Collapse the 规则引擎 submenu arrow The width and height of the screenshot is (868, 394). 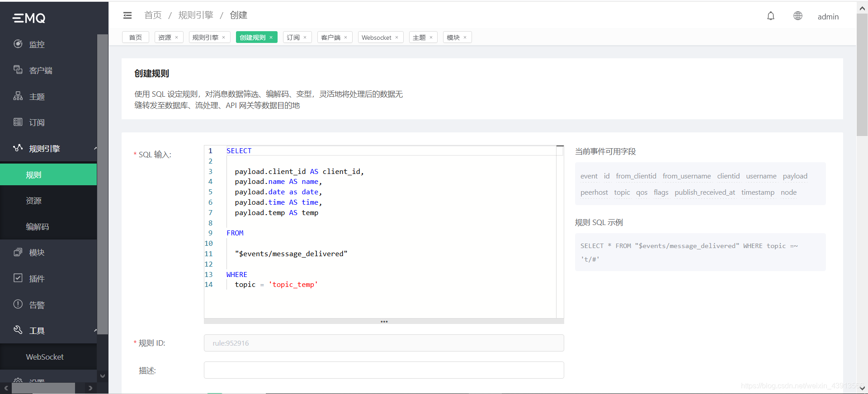coord(95,149)
